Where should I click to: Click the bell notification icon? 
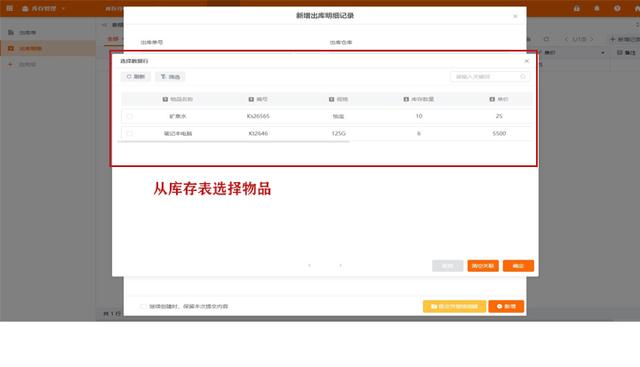click(597, 8)
